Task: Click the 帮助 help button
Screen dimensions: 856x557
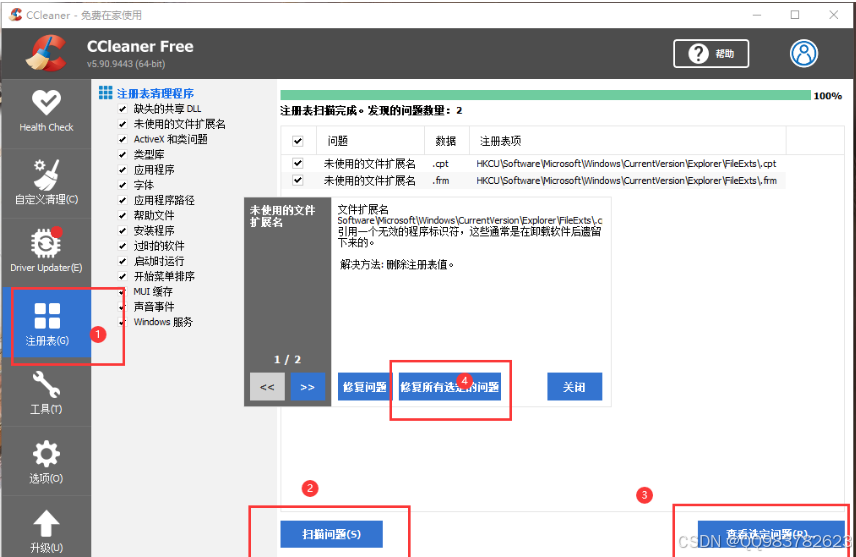Action: tap(711, 54)
